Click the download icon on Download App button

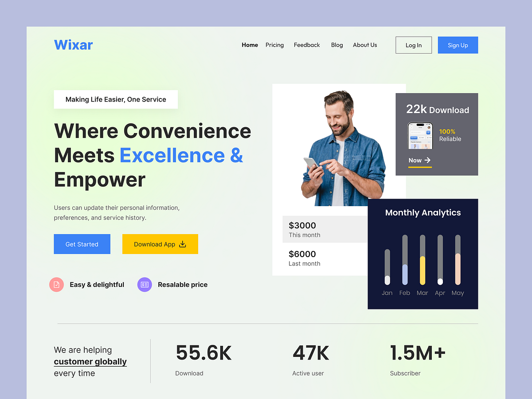point(183,244)
